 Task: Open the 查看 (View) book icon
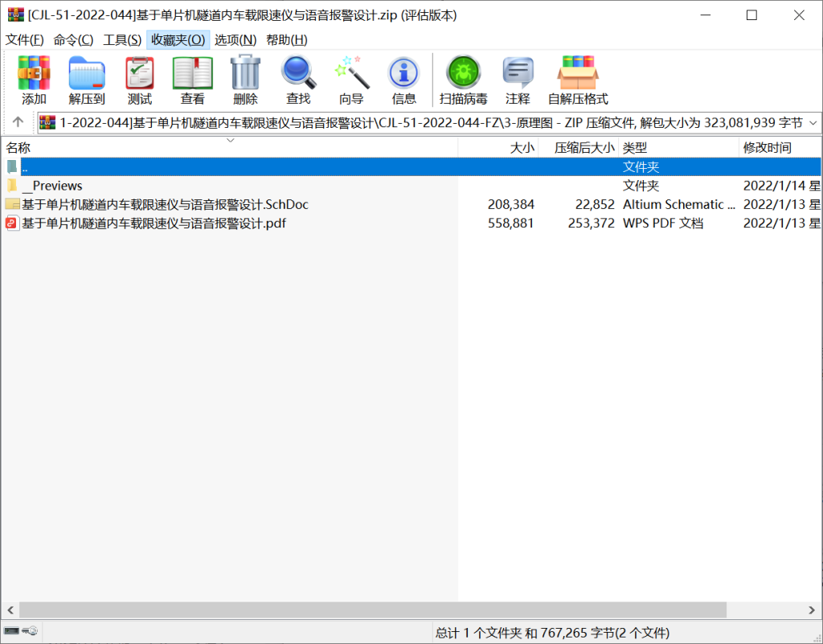coord(192,80)
